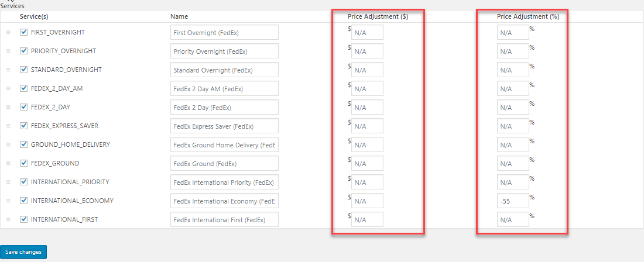Image resolution: width=644 pixels, height=262 pixels.
Task: Click percent adjustment field showing -55
Action: [x=513, y=201]
